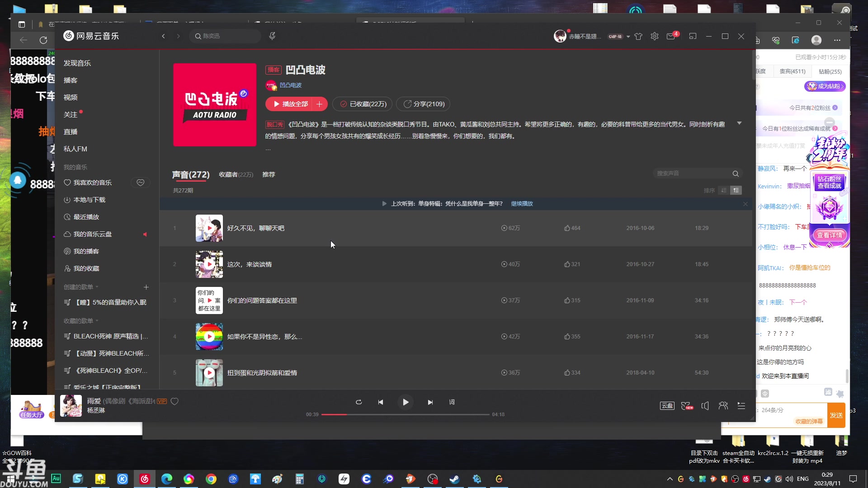Open the sound effects icon with NEW badge
The width and height of the screenshot is (868, 488).
[x=687, y=406]
